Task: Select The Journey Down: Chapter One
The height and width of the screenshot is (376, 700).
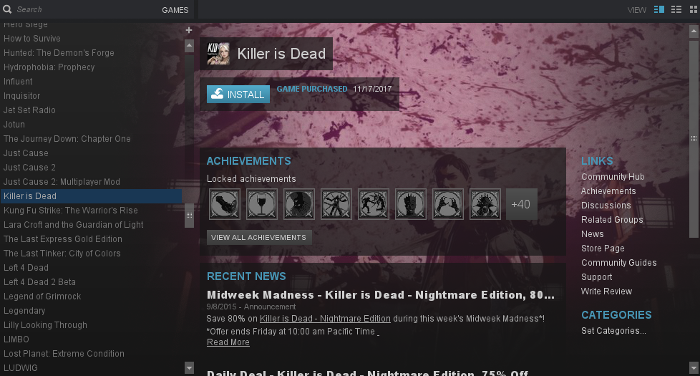Action: (67, 138)
